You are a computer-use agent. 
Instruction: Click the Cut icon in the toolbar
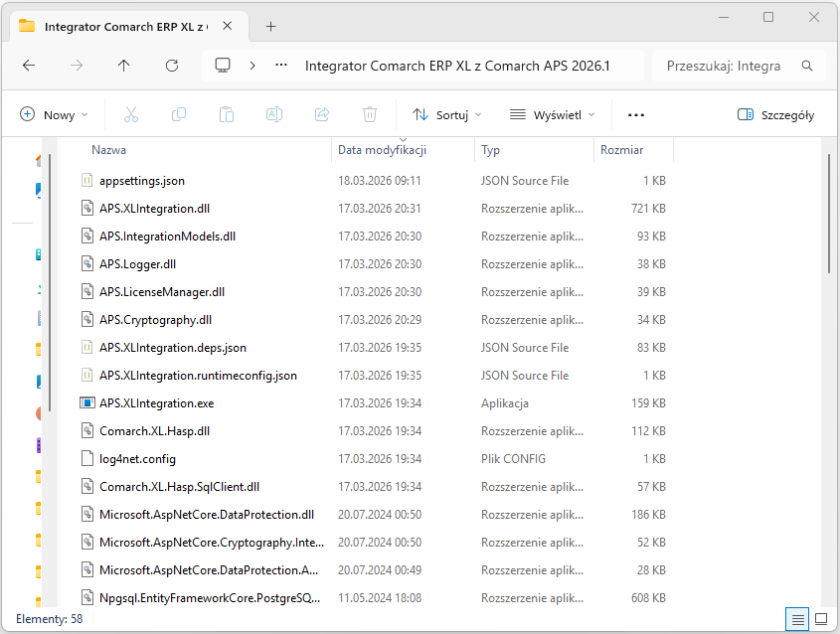click(x=131, y=114)
